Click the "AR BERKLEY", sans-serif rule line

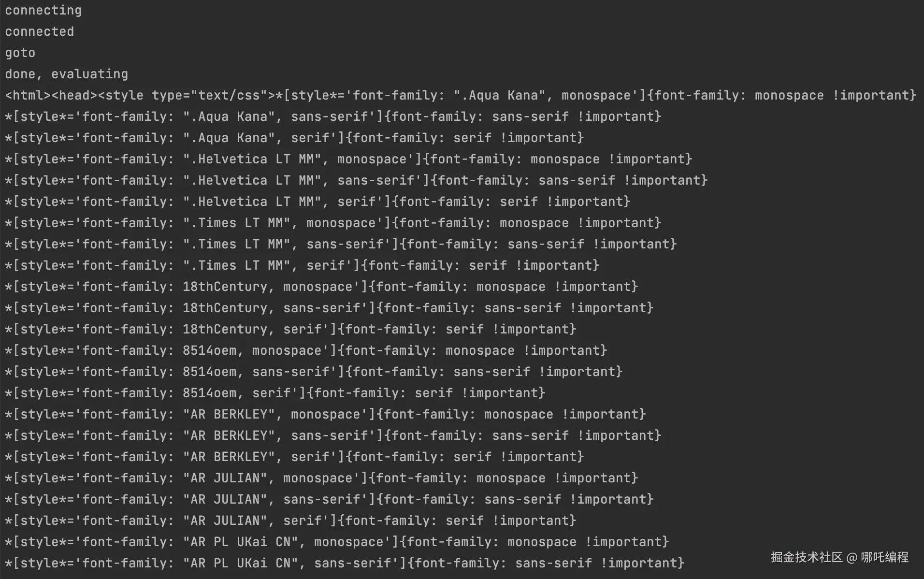[332, 435]
